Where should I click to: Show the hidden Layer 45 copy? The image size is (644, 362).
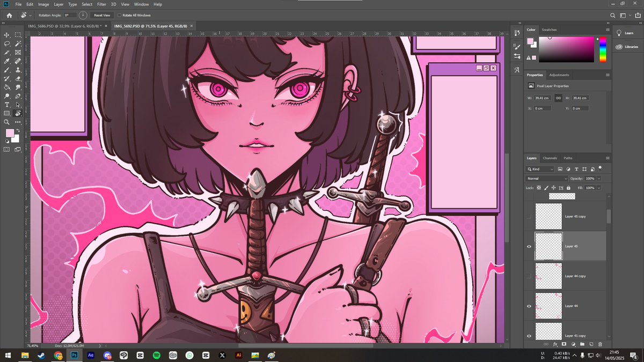[x=528, y=217]
